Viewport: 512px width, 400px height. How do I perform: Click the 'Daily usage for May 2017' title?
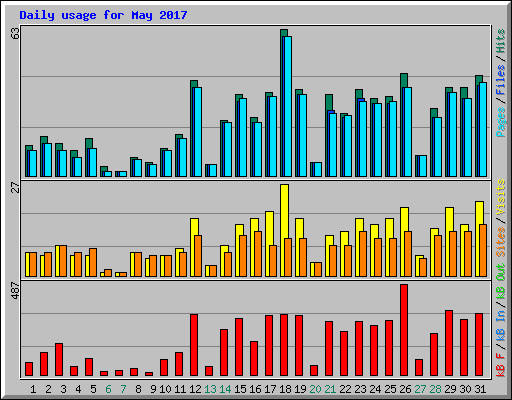pyautogui.click(x=103, y=15)
